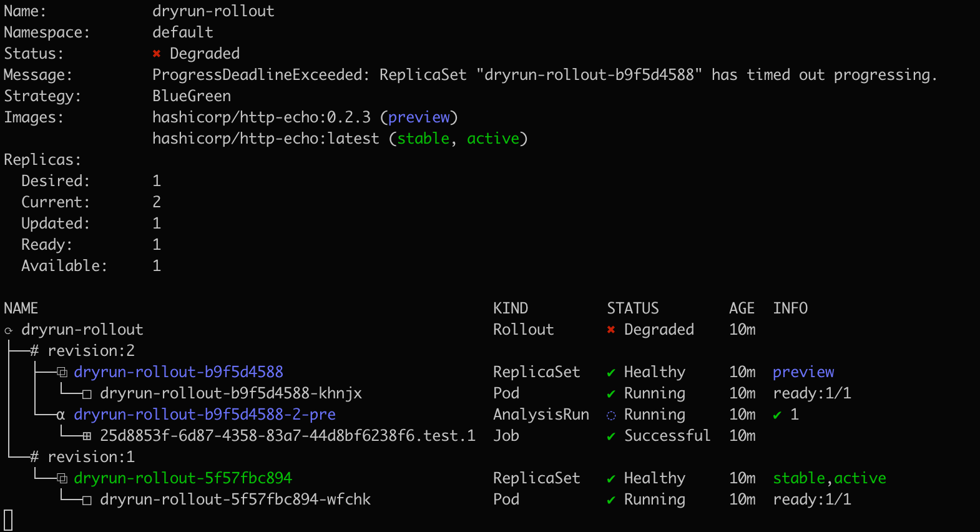This screenshot has width=980, height=532.
Task: Click 'hashicorp/http-echo:0.2.3' image name
Action: click(x=262, y=117)
